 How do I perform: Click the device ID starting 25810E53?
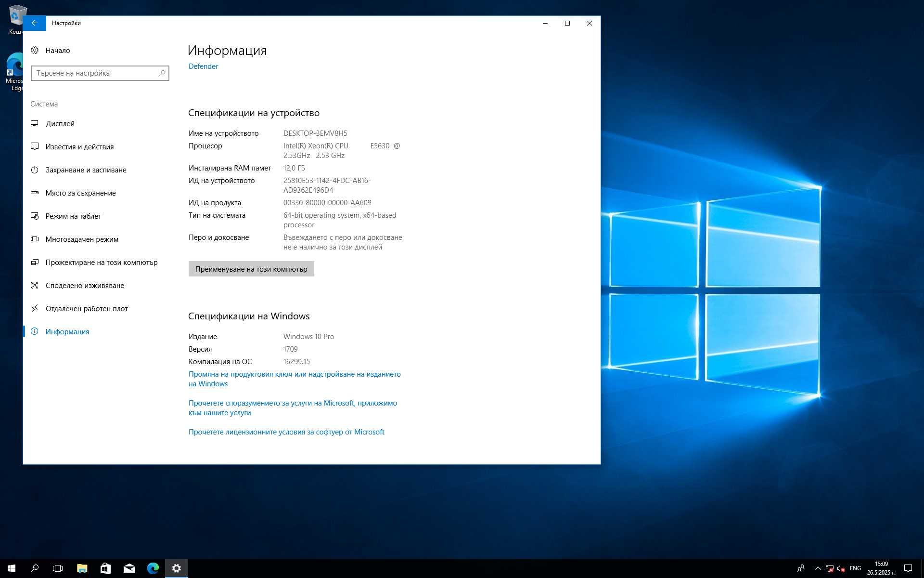(327, 185)
